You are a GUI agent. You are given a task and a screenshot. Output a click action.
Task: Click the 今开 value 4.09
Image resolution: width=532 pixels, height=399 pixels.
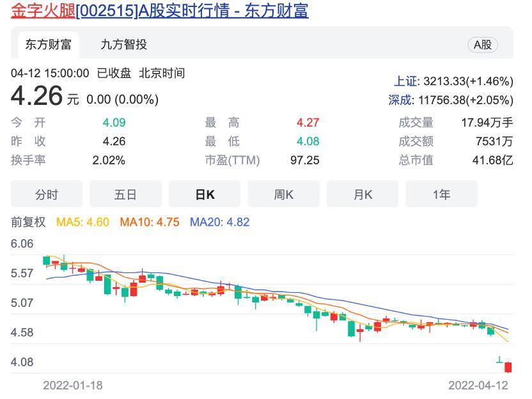click(x=114, y=123)
